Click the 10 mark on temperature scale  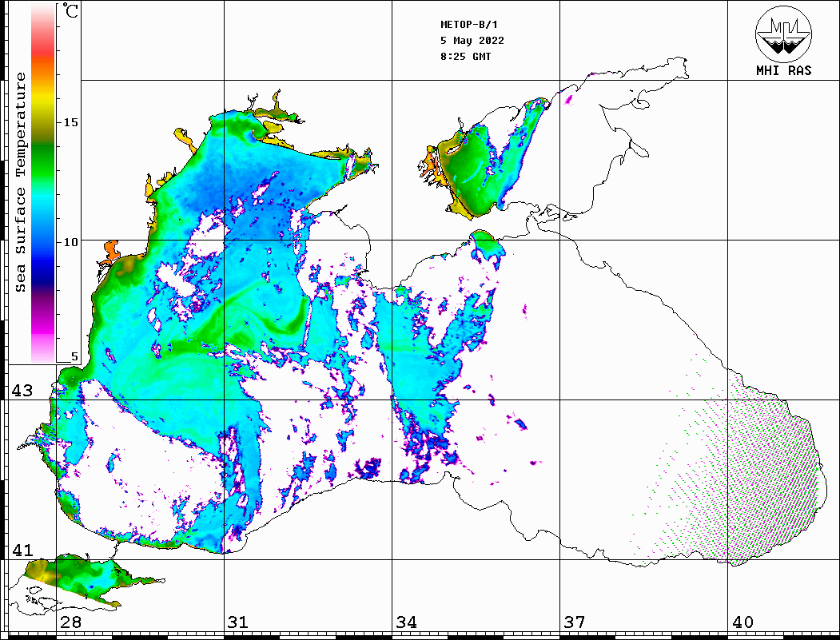[71, 242]
